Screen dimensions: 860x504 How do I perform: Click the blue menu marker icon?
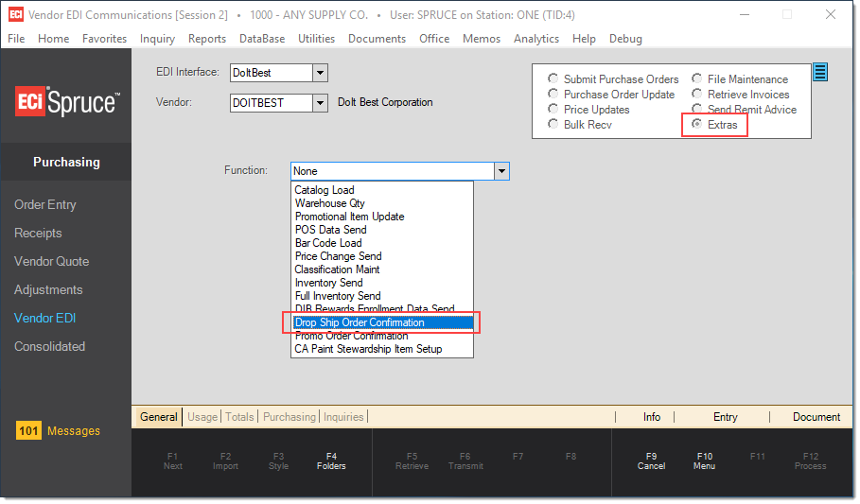[820, 72]
